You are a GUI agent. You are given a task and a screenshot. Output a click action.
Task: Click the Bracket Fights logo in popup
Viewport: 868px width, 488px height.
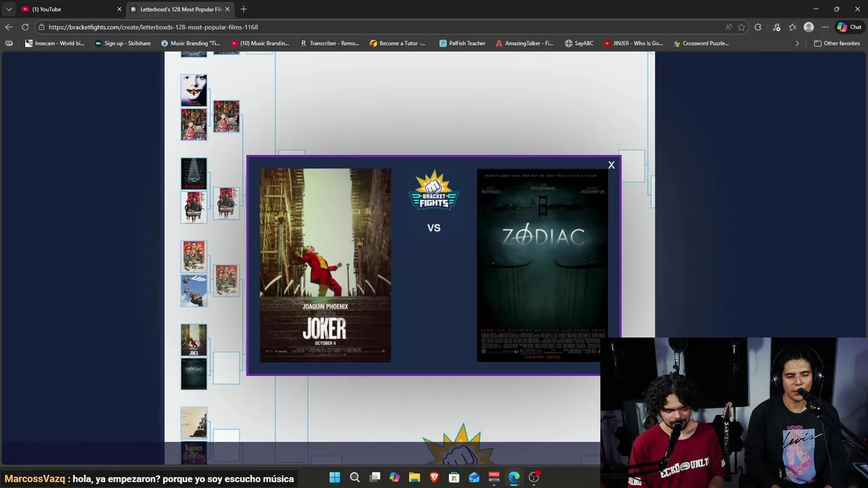[434, 190]
